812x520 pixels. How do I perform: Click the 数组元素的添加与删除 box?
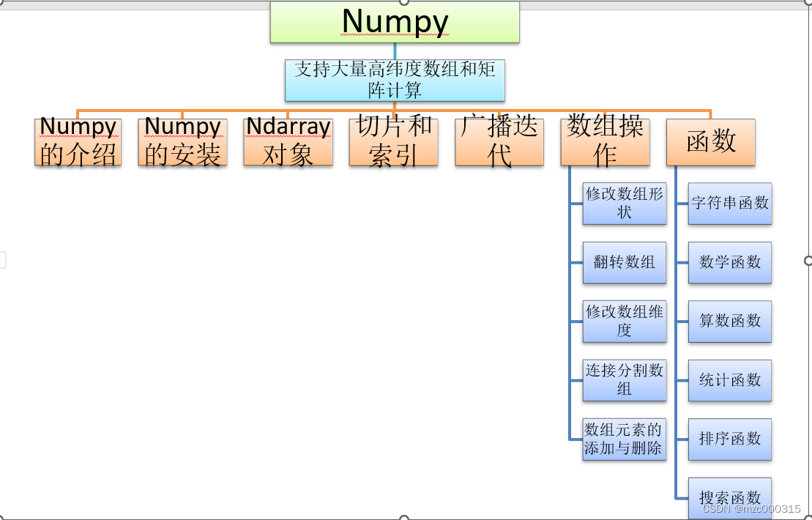point(625,439)
